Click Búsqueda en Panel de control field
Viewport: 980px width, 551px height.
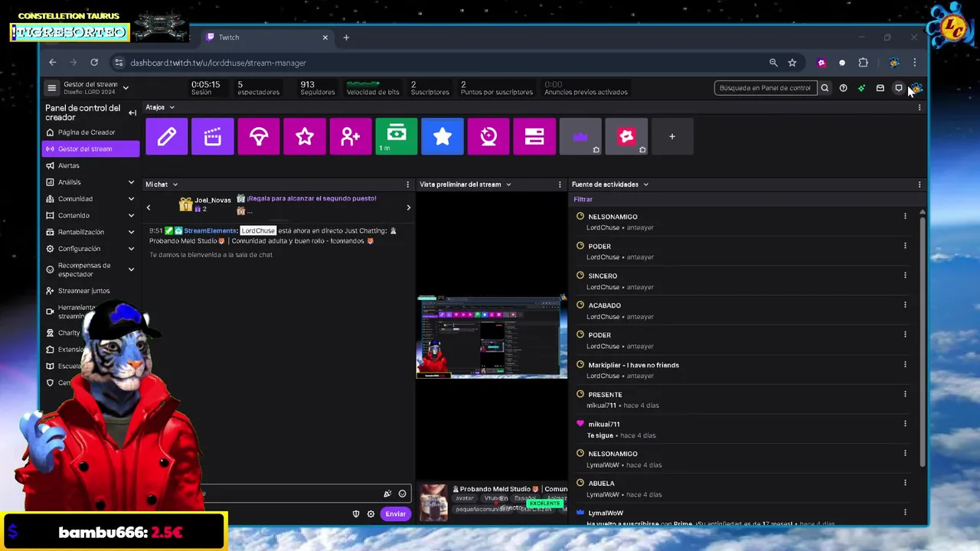pyautogui.click(x=765, y=88)
